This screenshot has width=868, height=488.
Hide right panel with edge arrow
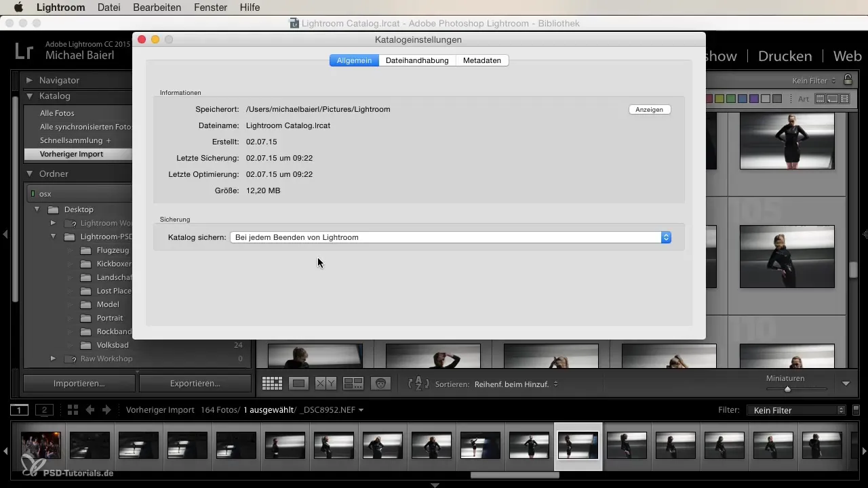point(865,234)
